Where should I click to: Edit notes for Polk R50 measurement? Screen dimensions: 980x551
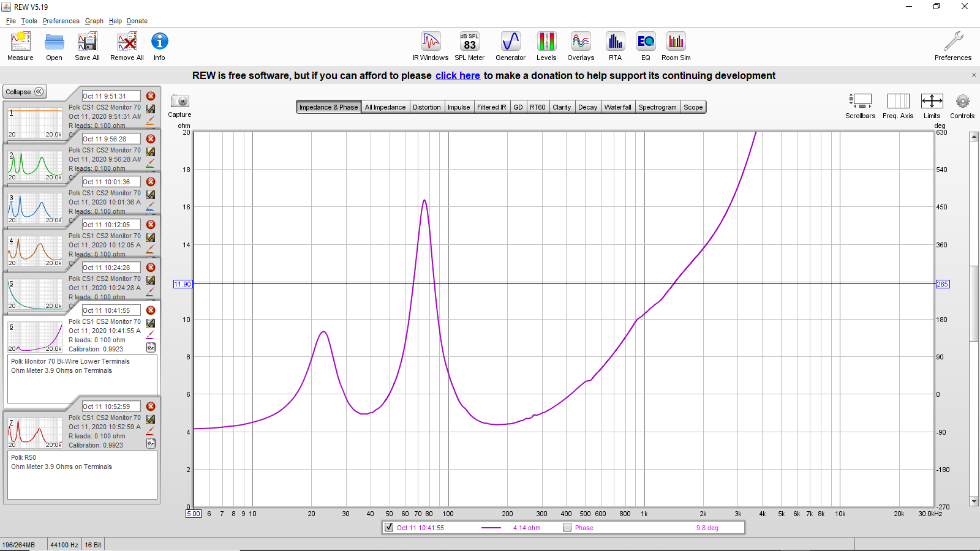click(x=82, y=475)
